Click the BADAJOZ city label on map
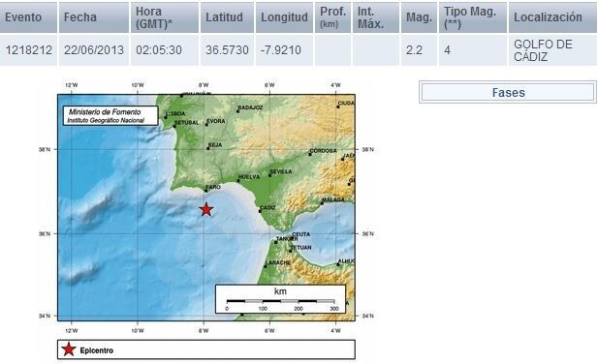598x364 pixels. pyautogui.click(x=251, y=107)
